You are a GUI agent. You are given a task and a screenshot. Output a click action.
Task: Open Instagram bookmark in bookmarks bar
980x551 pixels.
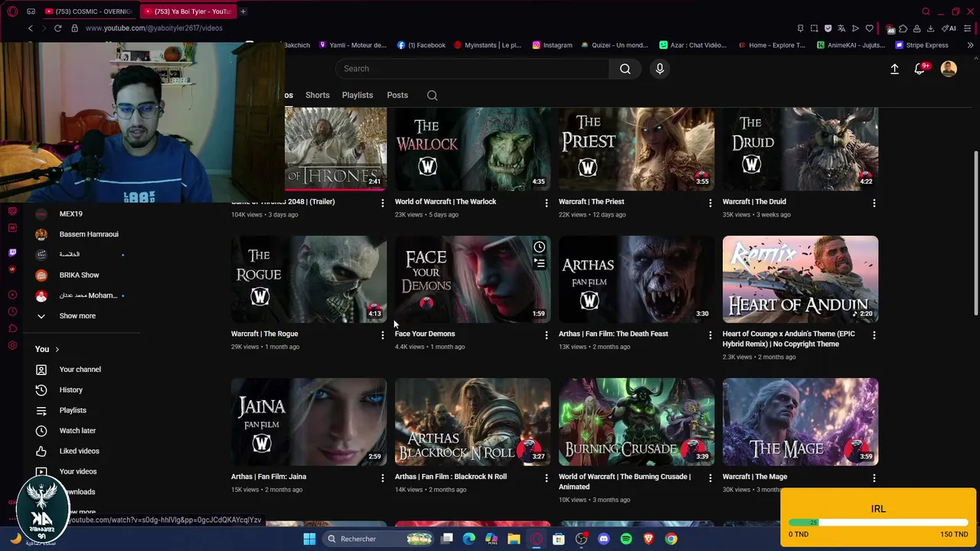click(x=552, y=45)
